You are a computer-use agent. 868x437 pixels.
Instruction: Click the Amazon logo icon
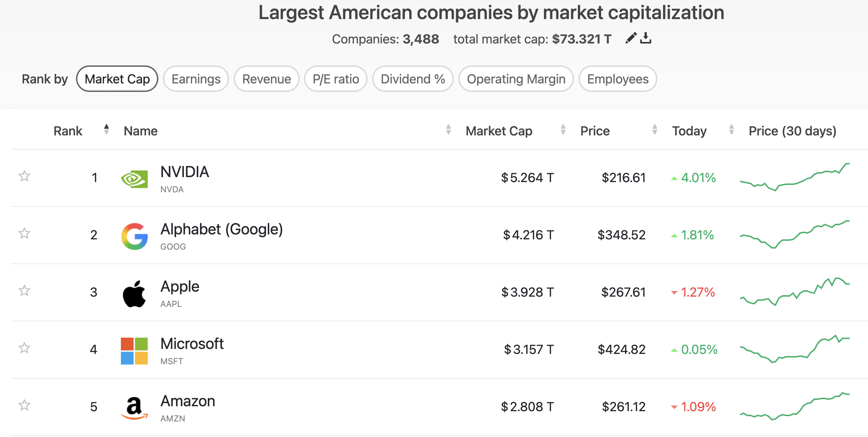coord(134,408)
